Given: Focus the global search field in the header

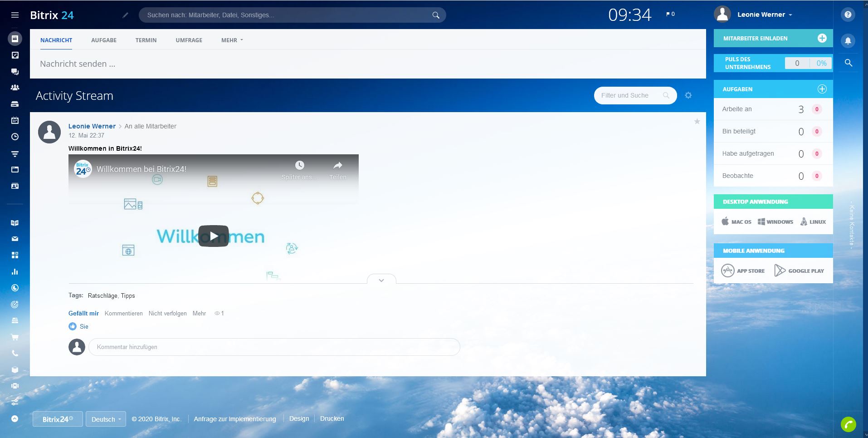Looking at the screenshot, I should (293, 15).
